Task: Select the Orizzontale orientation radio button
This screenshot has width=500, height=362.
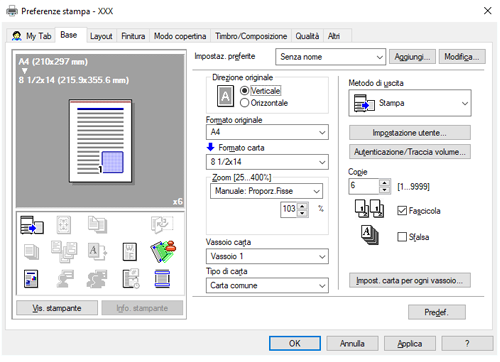Action: point(244,103)
